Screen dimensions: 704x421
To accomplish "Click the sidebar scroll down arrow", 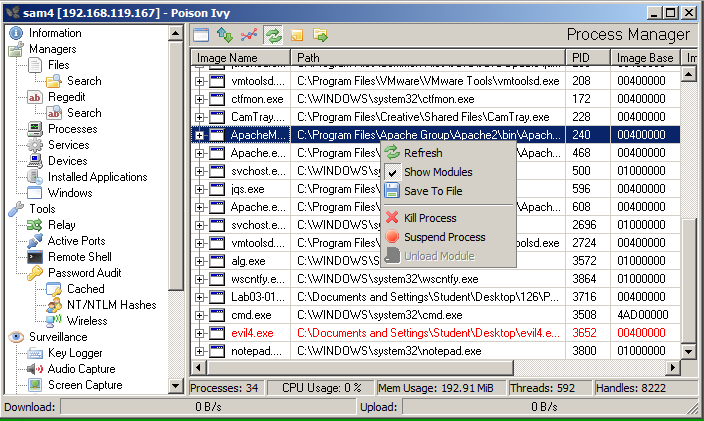I will pyautogui.click(x=176, y=386).
